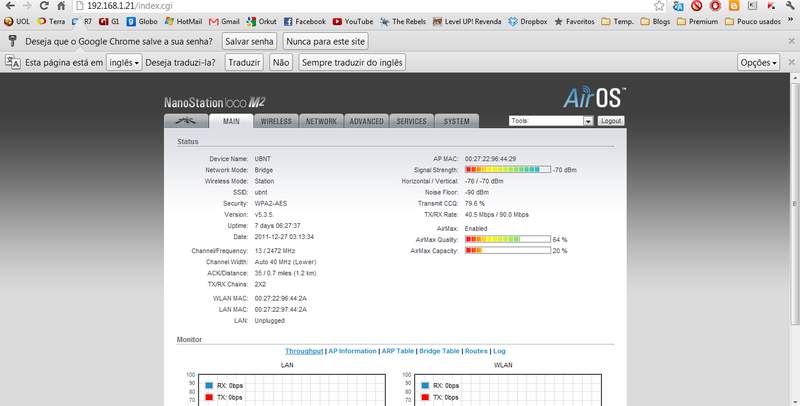The height and width of the screenshot is (406, 800).
Task: Click Nunca para este site button
Action: coord(326,41)
